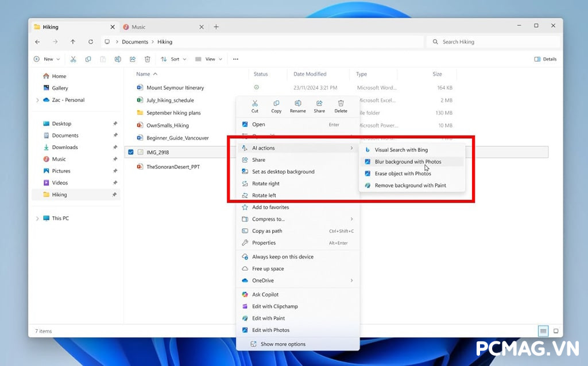Click the search box for the Hiking folder
The height and width of the screenshot is (366, 588).
coord(493,42)
